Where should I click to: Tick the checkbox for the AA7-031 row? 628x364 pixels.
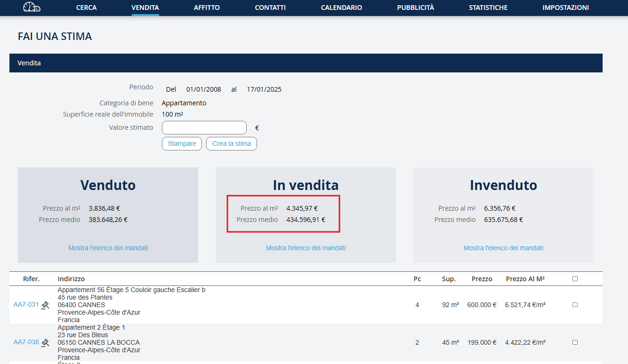[575, 305]
